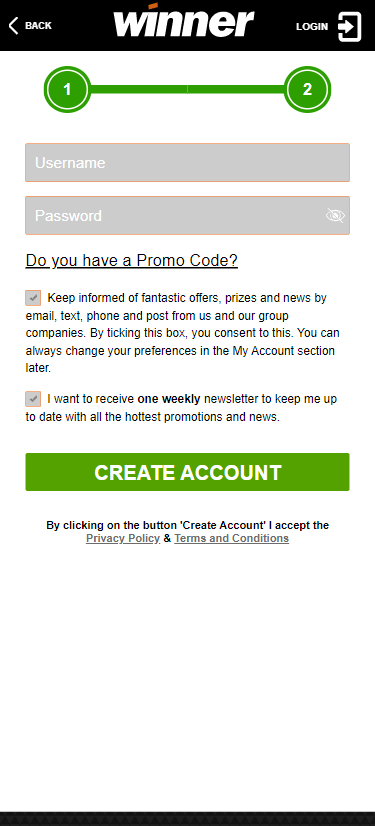Toggle password visibility eye icon
The height and width of the screenshot is (826, 375).
coord(335,215)
